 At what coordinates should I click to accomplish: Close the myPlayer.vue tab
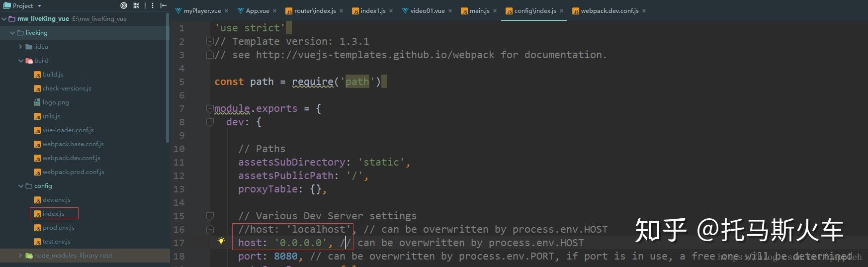click(227, 11)
